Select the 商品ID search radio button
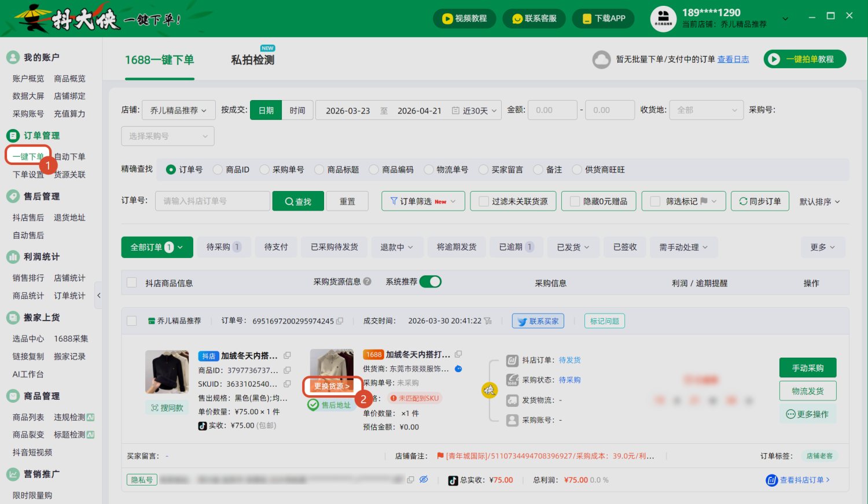 218,170
